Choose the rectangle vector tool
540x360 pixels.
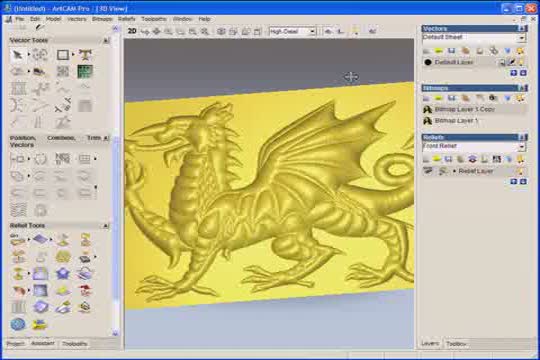(63, 55)
